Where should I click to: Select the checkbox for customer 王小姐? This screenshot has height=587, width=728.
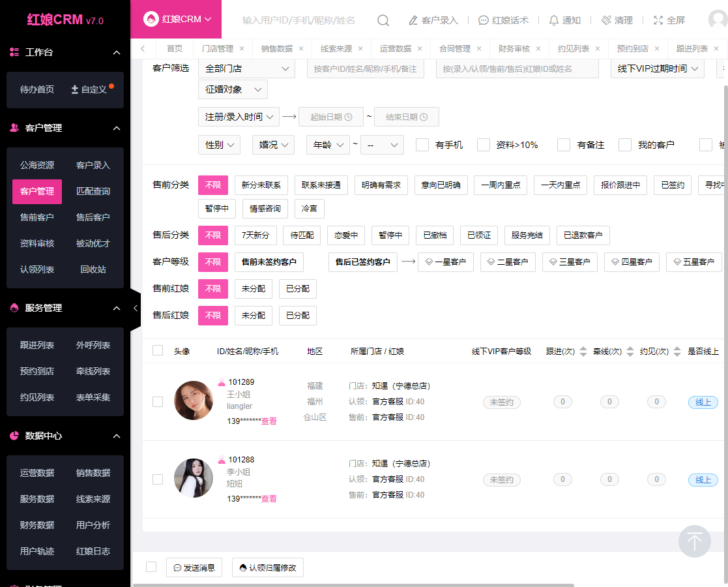point(158,402)
